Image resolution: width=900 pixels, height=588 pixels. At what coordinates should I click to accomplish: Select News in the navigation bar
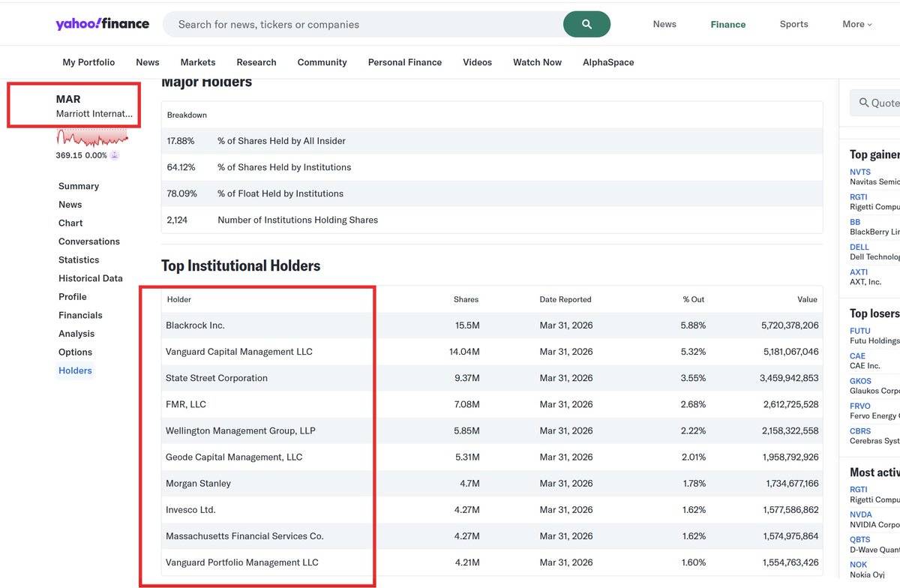click(x=148, y=62)
